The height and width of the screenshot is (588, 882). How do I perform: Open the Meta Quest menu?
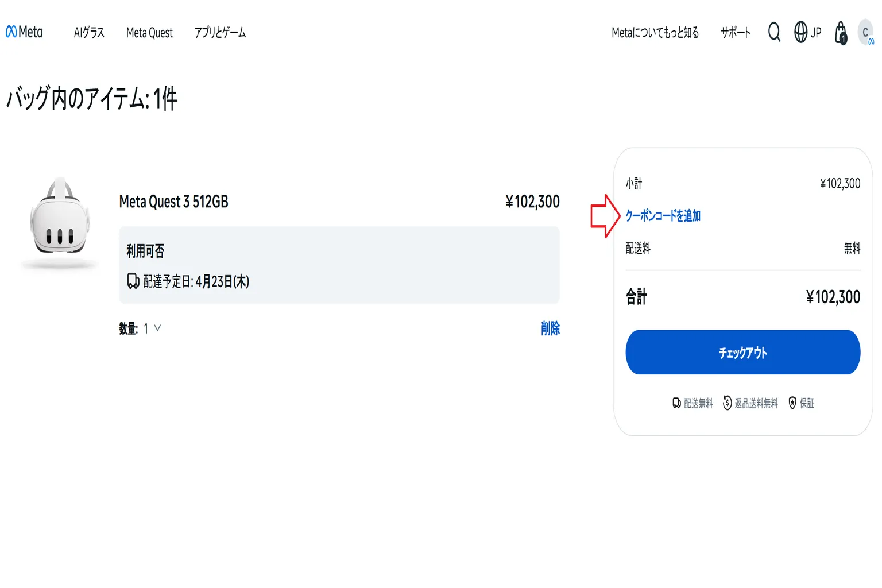click(149, 33)
